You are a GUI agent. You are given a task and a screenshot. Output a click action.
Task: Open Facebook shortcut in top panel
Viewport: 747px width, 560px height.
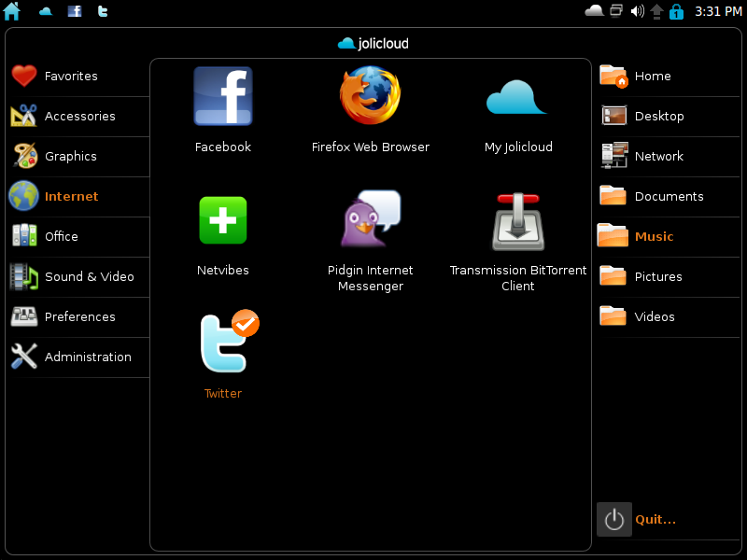pos(75,11)
